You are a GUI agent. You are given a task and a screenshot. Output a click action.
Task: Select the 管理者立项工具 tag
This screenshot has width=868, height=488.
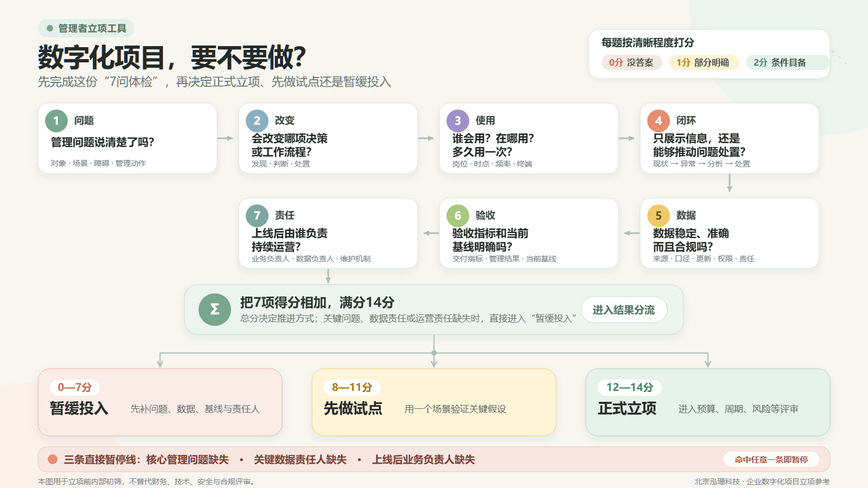click(x=86, y=28)
